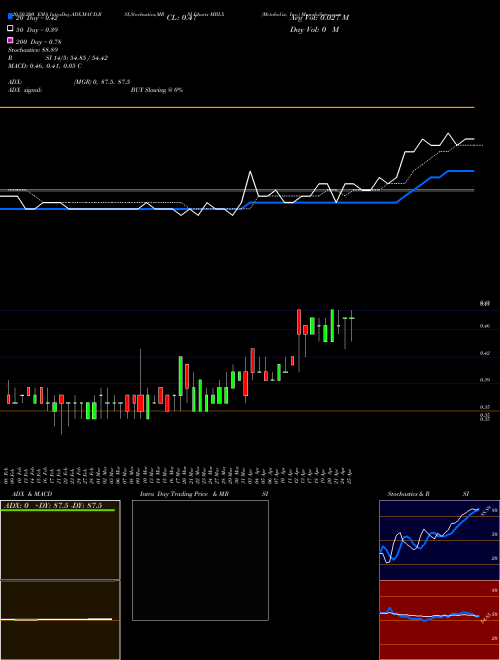Click the magenta 200 Day legend swatch
Screen dimensions: 500x660
pyautogui.click(x=10, y=40)
